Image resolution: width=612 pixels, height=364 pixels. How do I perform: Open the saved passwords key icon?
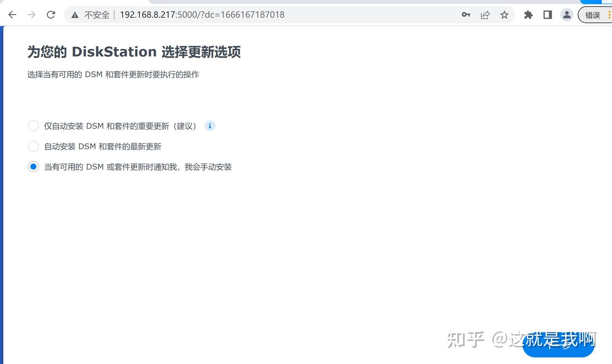pos(466,14)
